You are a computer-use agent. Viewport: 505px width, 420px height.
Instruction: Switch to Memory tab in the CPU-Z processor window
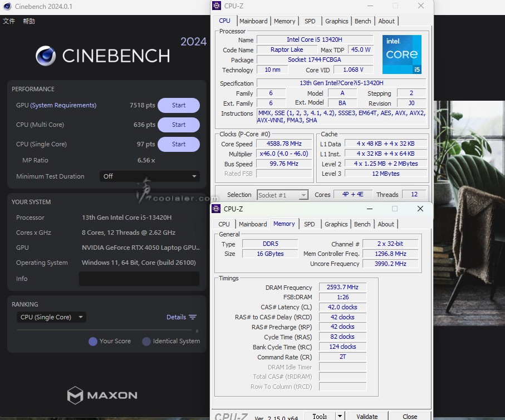pos(285,21)
